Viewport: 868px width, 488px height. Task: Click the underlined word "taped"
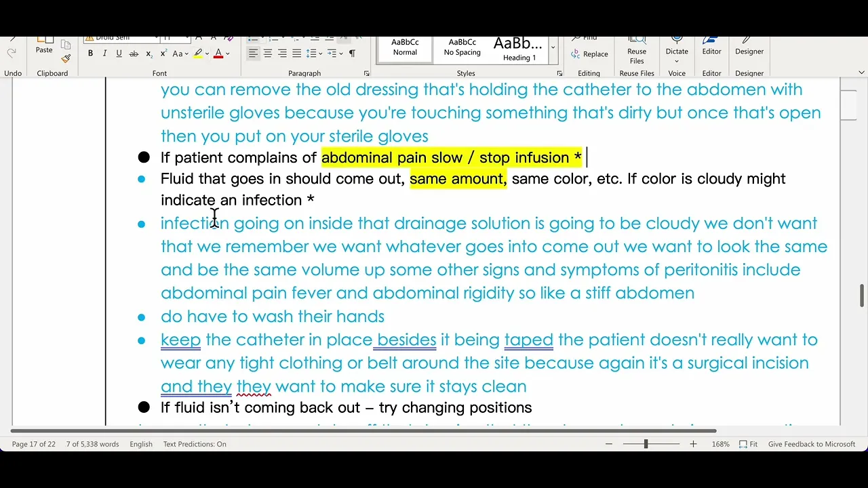pos(529,340)
